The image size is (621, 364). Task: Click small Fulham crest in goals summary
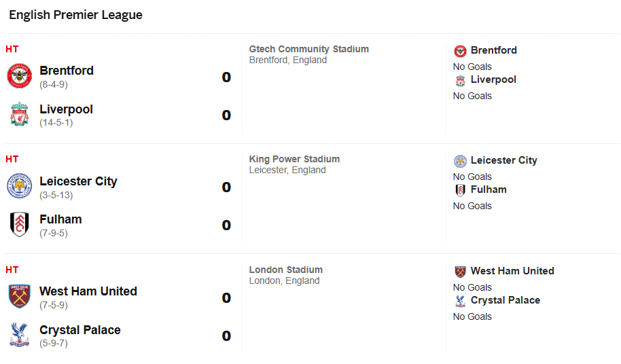point(460,190)
